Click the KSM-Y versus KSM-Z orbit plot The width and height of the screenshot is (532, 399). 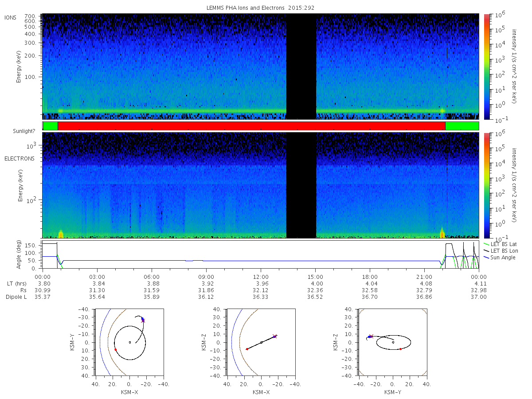tap(392, 342)
